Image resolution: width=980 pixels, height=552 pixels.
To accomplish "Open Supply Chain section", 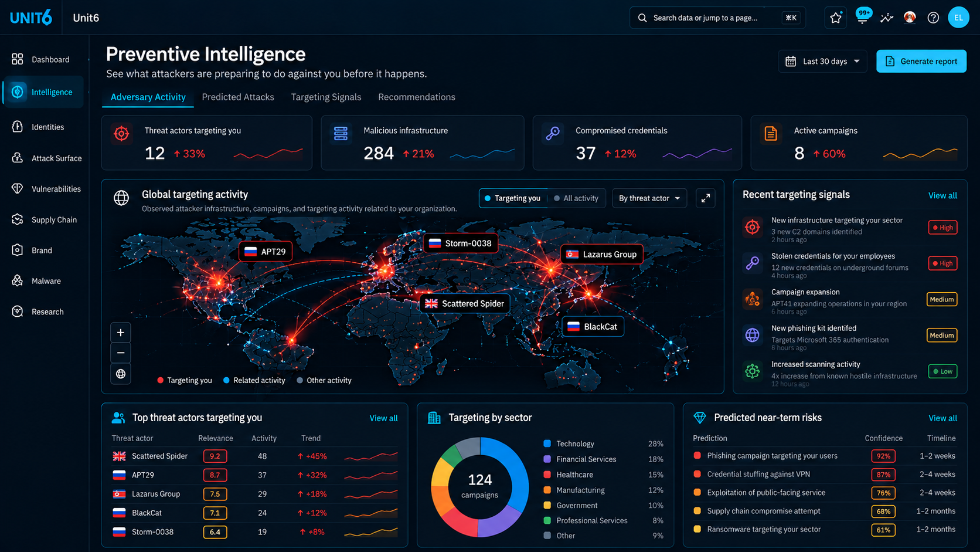I will [x=44, y=219].
